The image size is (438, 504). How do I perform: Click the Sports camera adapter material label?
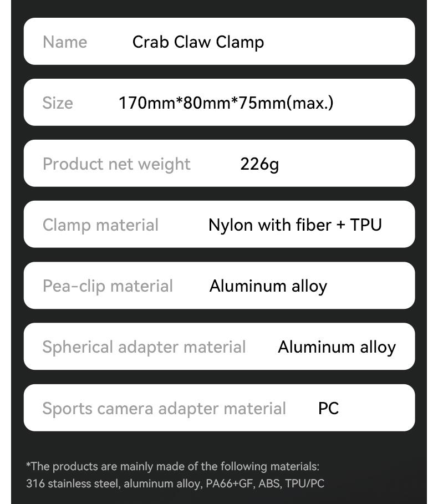pos(164,409)
